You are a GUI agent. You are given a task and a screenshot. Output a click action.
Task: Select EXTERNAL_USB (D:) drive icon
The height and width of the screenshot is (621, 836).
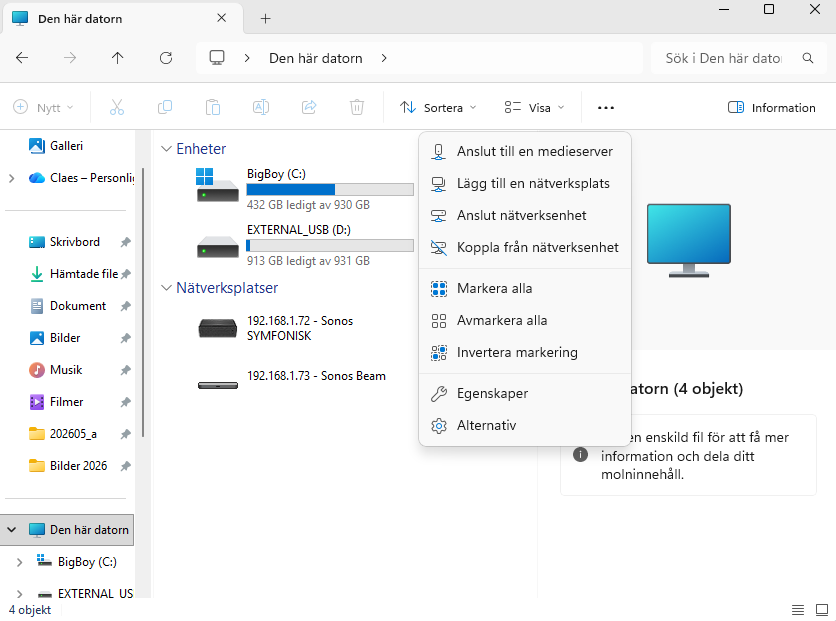[217, 247]
